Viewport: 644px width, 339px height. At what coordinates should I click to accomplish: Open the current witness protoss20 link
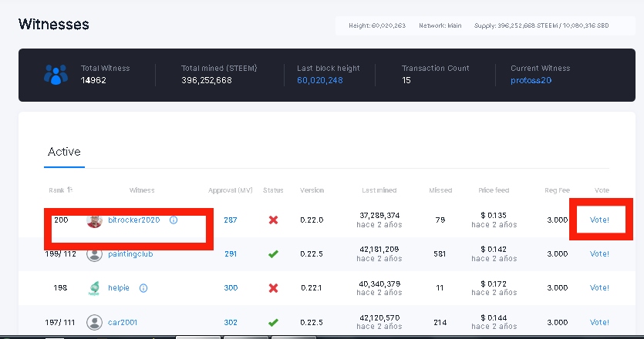click(x=531, y=80)
